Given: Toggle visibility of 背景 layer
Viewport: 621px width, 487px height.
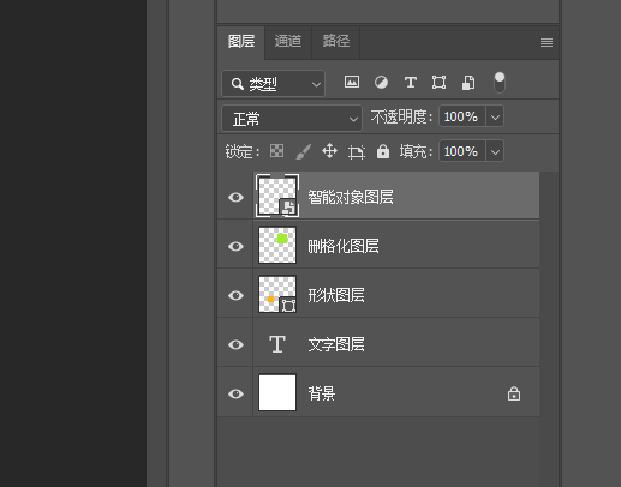Looking at the screenshot, I should click(236, 393).
